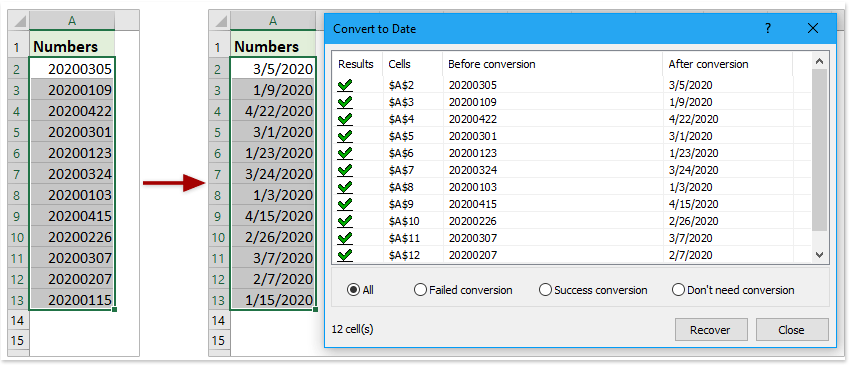This screenshot has width=850, height=367.
Task: Click the scrollbar down arrow in results list
Action: (x=819, y=254)
